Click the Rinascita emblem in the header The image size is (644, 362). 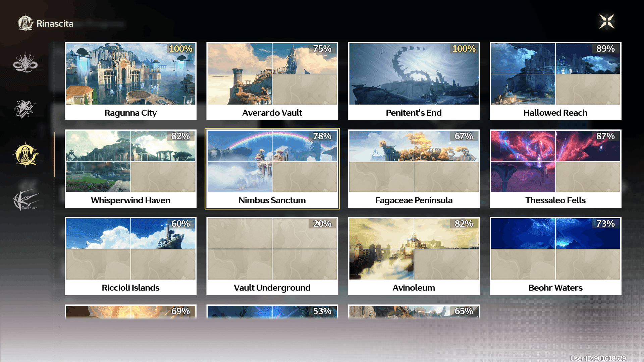(x=25, y=23)
